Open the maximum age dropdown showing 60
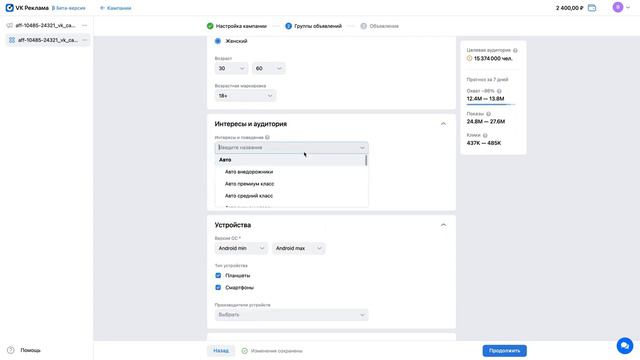Viewport: 640px width, 360px height. [268, 68]
